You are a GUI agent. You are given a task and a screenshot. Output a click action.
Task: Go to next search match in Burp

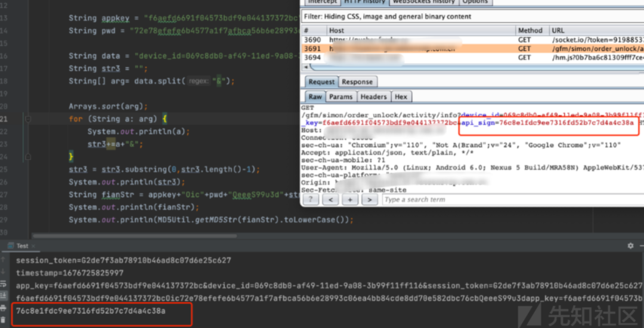click(x=369, y=200)
